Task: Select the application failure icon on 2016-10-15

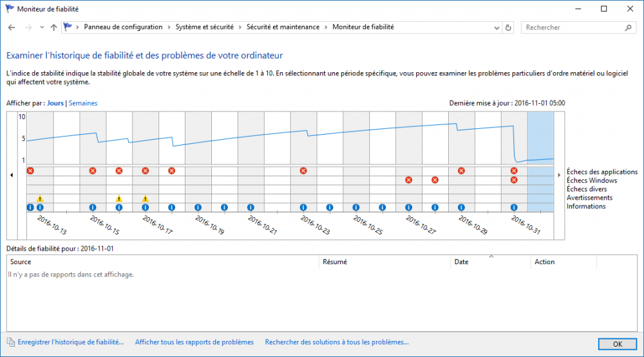Action: point(93,171)
